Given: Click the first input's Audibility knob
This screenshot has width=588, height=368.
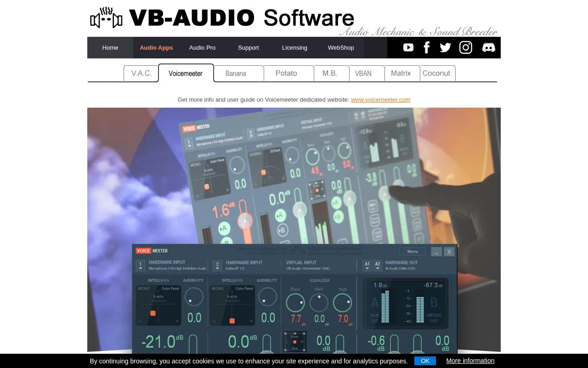Looking at the screenshot, I should (x=194, y=297).
